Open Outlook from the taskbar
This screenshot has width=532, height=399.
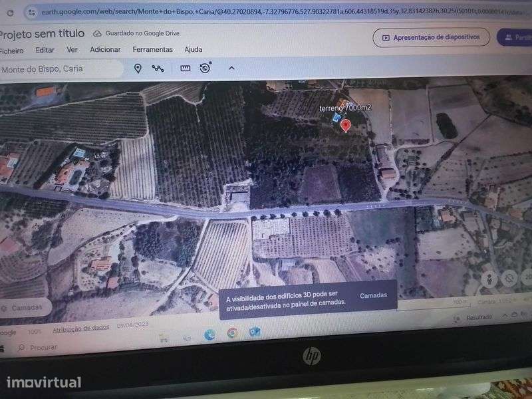coord(255,332)
